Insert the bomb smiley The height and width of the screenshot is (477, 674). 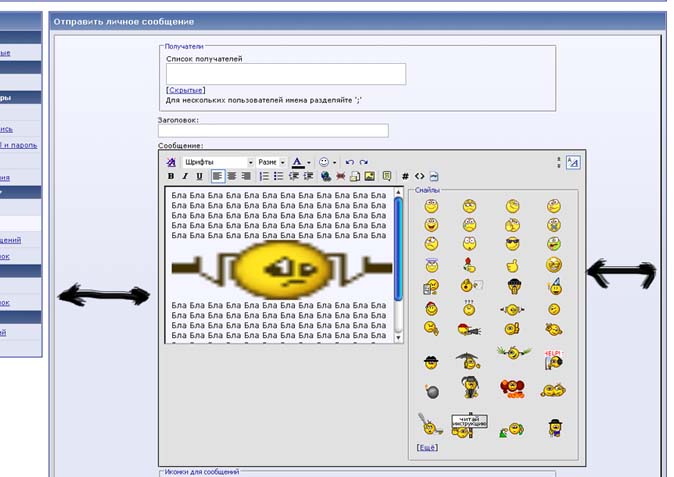432,389
